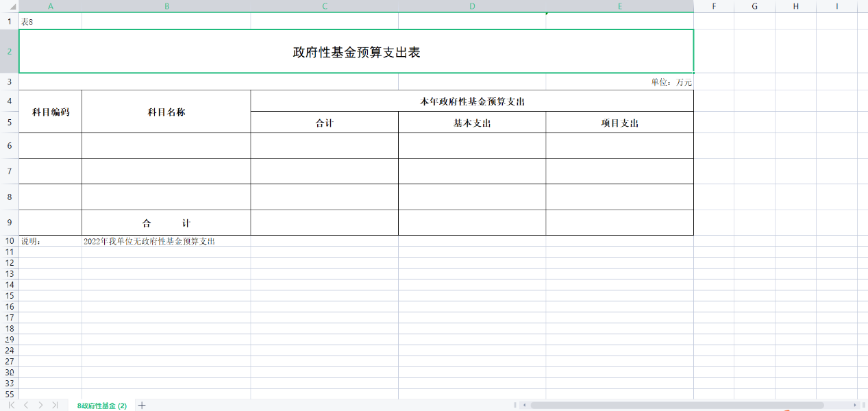Click the 合 计 total row cell
Screen dimensions: 868x411
pos(166,222)
